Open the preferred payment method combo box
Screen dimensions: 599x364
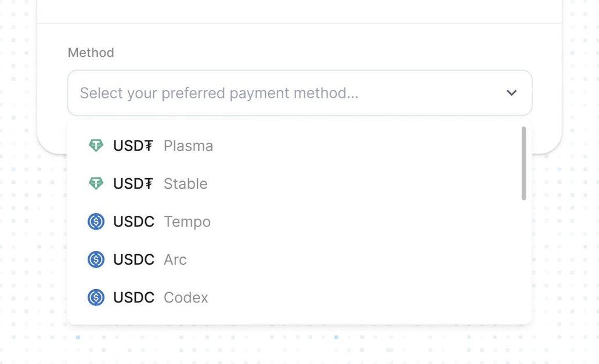[x=300, y=93]
